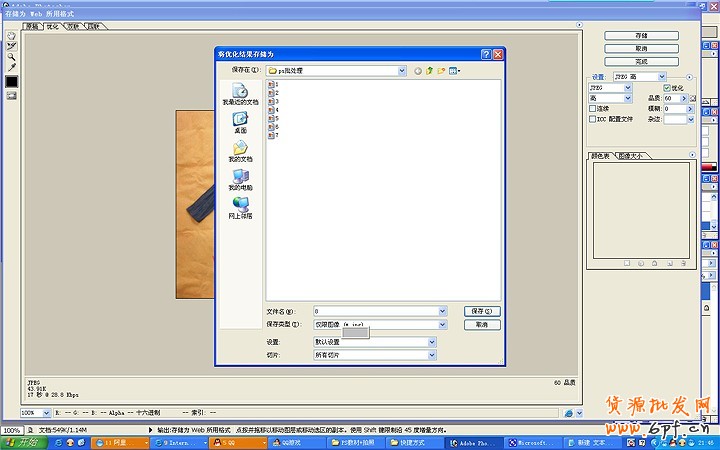
Task: Open Recent Documents in places bar
Action: [x=240, y=94]
